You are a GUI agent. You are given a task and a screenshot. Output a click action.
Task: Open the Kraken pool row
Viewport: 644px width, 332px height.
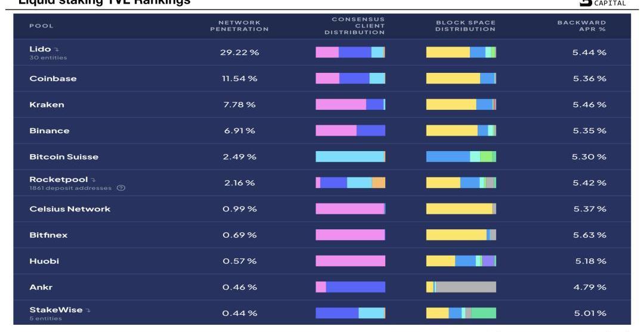click(x=322, y=104)
